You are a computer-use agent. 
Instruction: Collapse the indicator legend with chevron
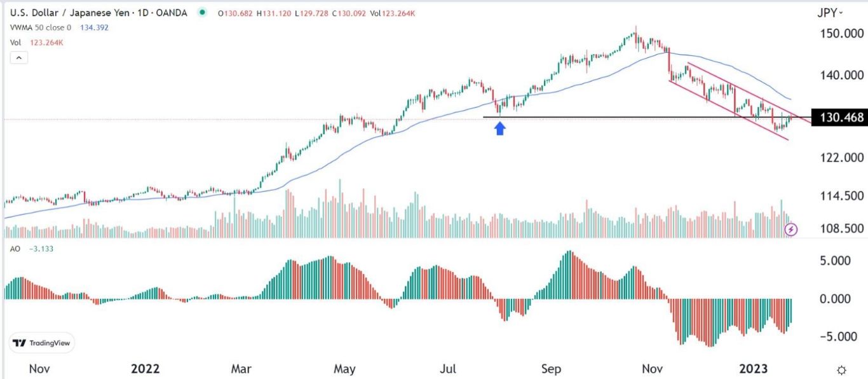click(18, 58)
